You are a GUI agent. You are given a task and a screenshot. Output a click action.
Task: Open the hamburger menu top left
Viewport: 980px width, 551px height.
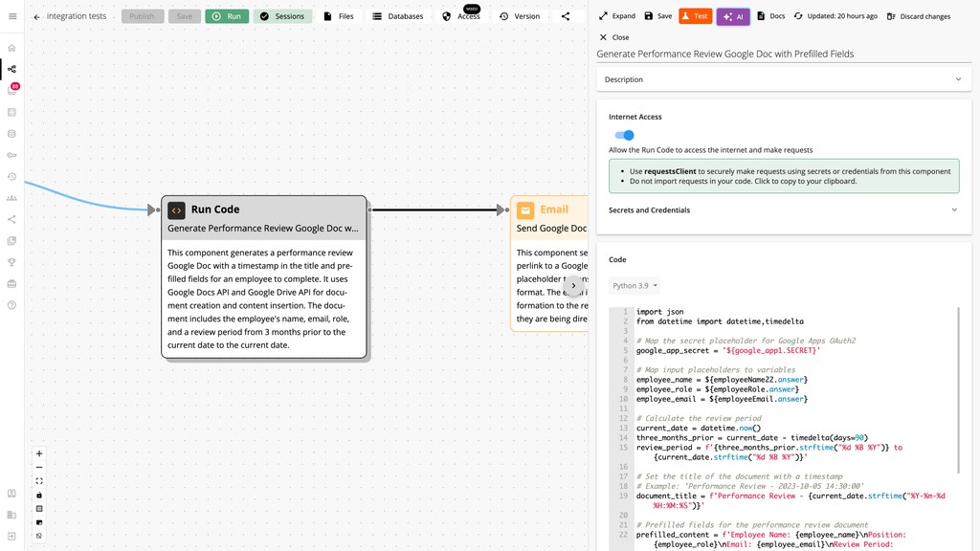point(13,15)
